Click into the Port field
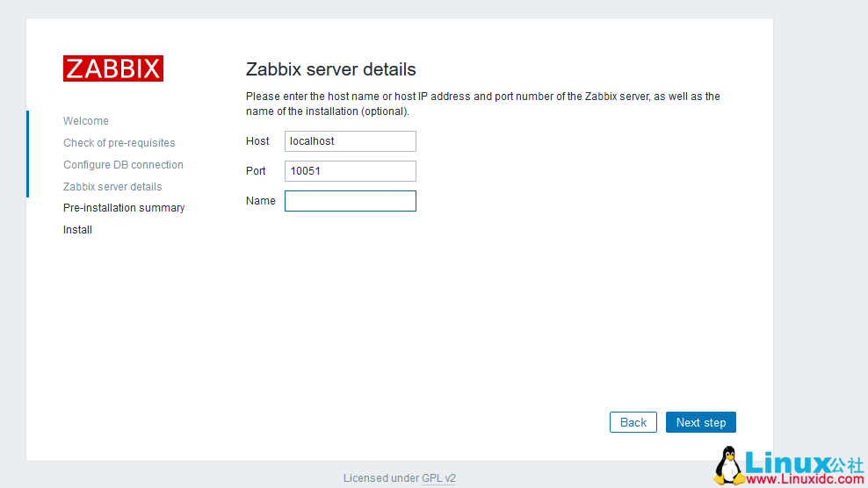Viewport: 868px width, 488px height. point(351,171)
